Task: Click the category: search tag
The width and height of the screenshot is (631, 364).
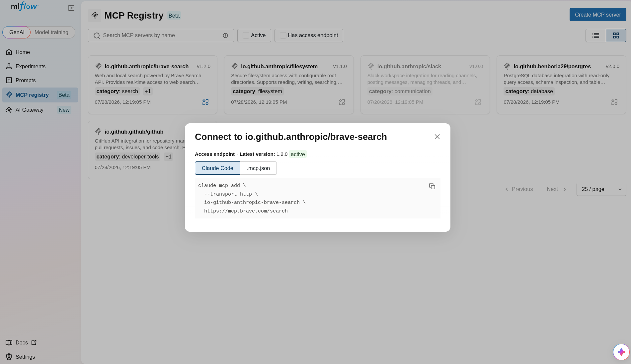Action: pyautogui.click(x=117, y=91)
